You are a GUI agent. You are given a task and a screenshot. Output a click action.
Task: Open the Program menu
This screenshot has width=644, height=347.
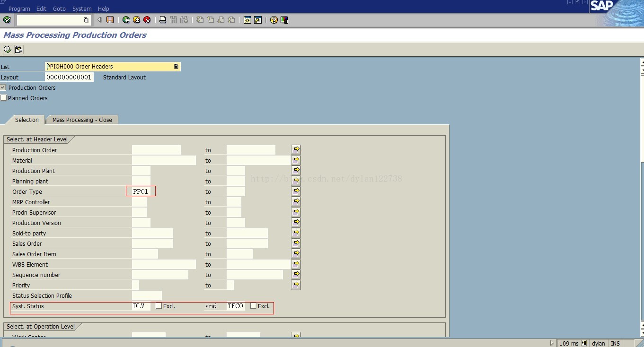click(x=19, y=9)
